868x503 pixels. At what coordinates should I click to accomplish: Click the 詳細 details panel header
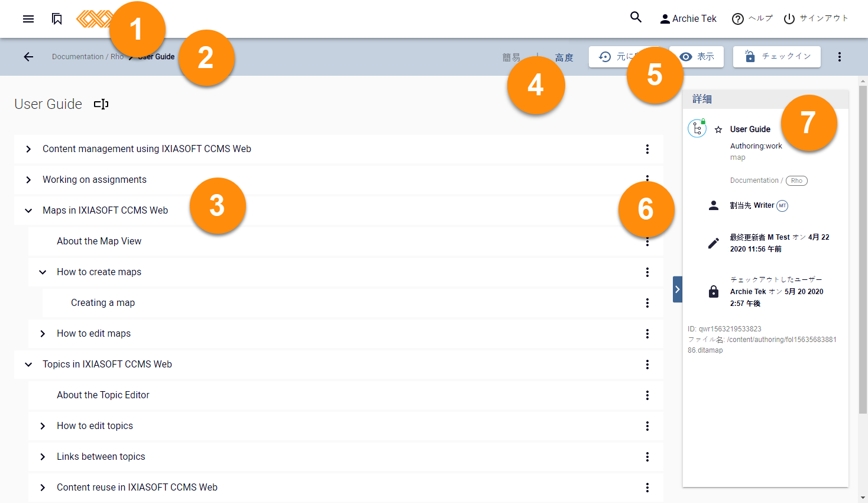766,99
